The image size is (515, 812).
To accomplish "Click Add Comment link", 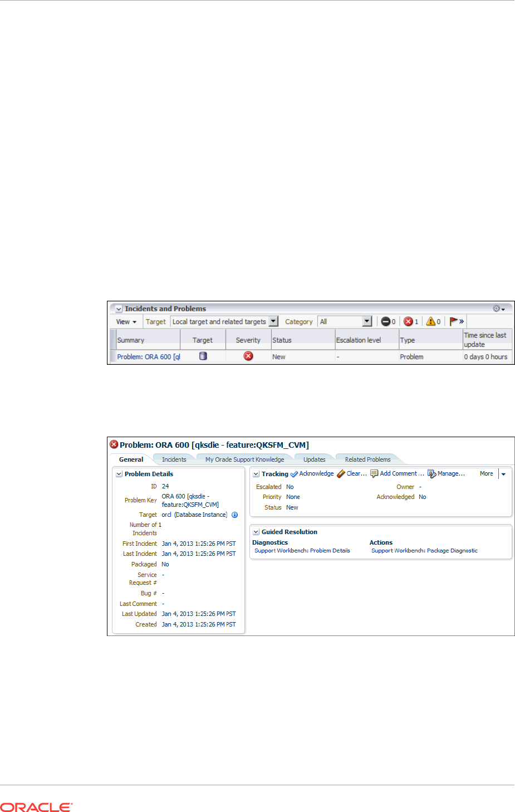I will pyautogui.click(x=402, y=473).
